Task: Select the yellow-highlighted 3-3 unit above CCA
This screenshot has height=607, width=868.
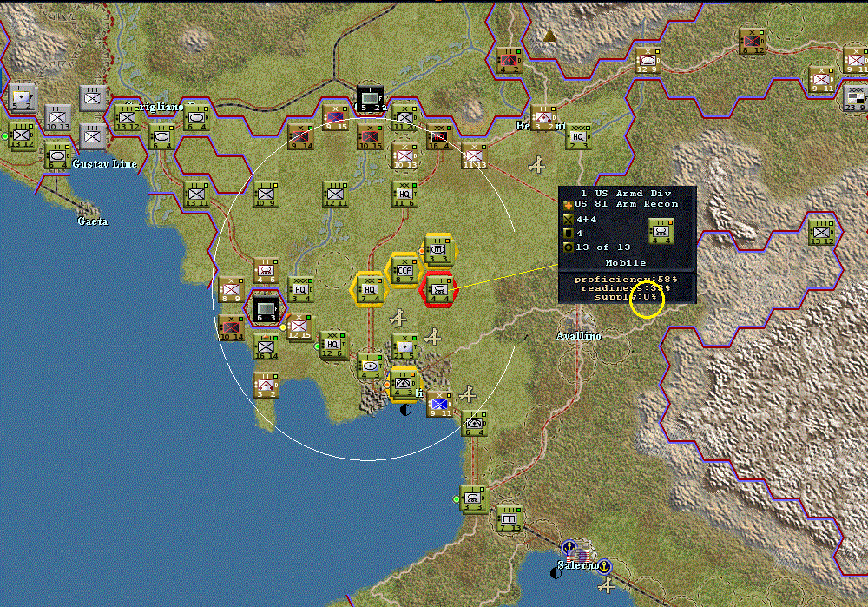Action: tap(438, 250)
